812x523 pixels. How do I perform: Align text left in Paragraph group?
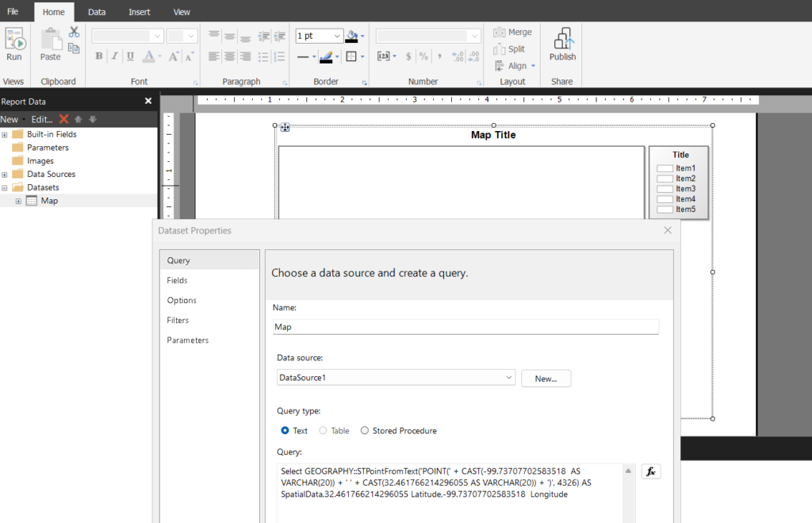click(x=213, y=56)
